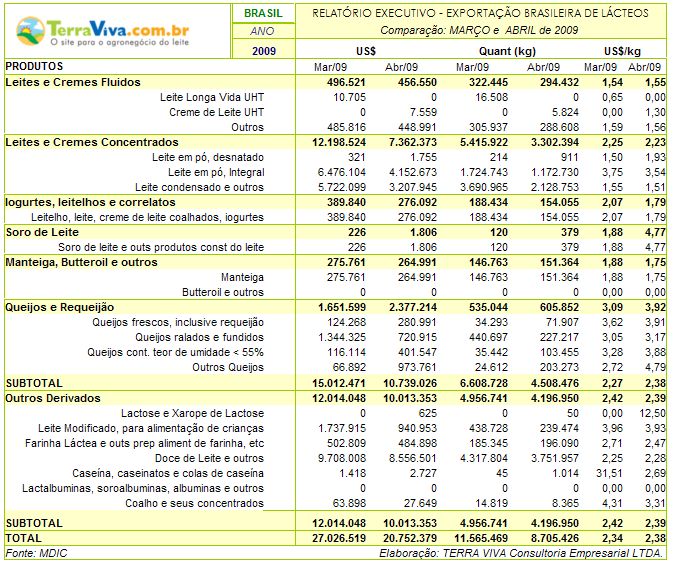Select value 9.708.008 for Doce de Leite
Image resolution: width=673 pixels, height=564 pixels.
tap(342, 458)
